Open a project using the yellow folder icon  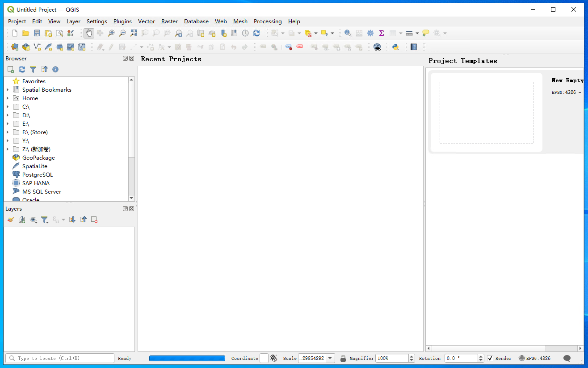(26, 33)
